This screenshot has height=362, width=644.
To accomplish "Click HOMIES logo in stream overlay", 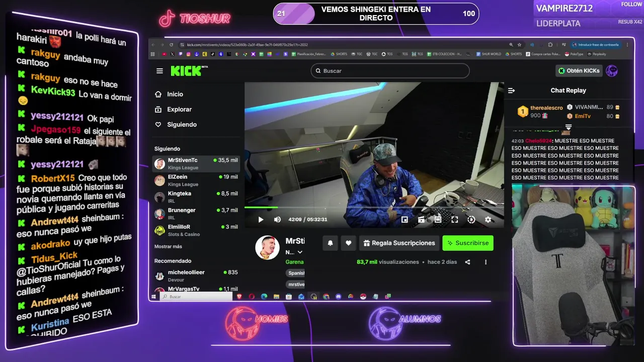I will (257, 322).
